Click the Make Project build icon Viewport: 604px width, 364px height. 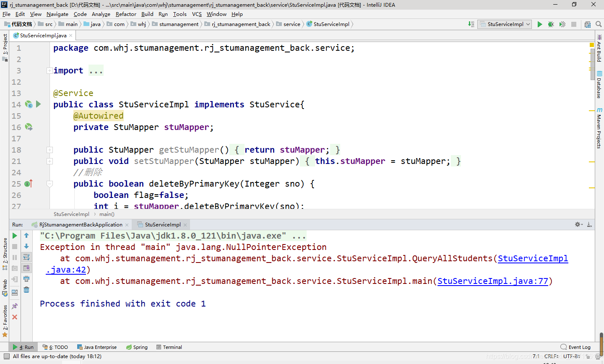click(x=471, y=24)
